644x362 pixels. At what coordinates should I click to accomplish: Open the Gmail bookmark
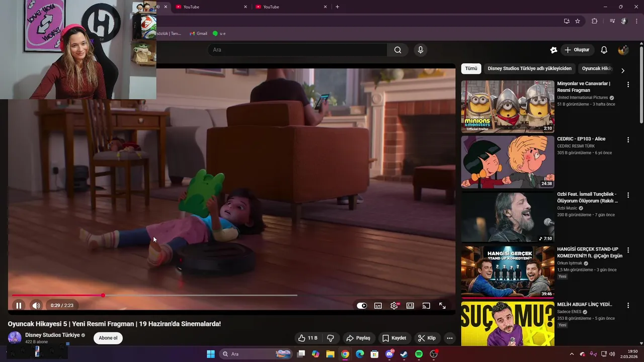tap(198, 33)
